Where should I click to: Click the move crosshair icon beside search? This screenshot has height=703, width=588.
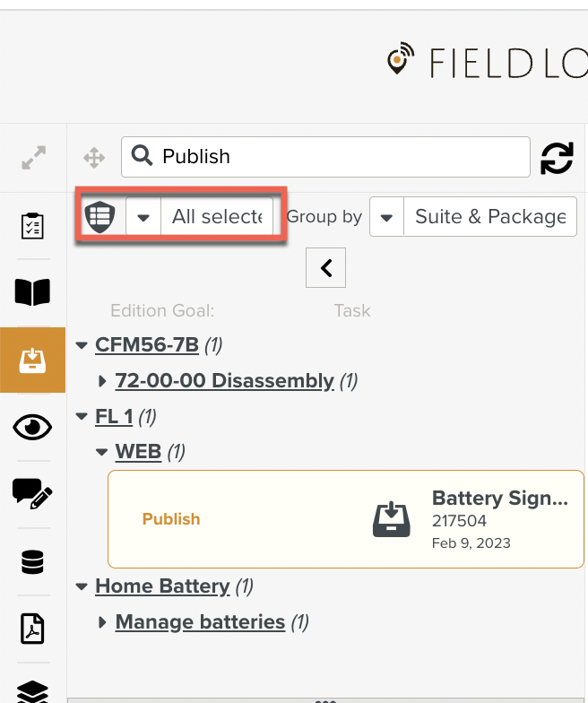pos(94,159)
